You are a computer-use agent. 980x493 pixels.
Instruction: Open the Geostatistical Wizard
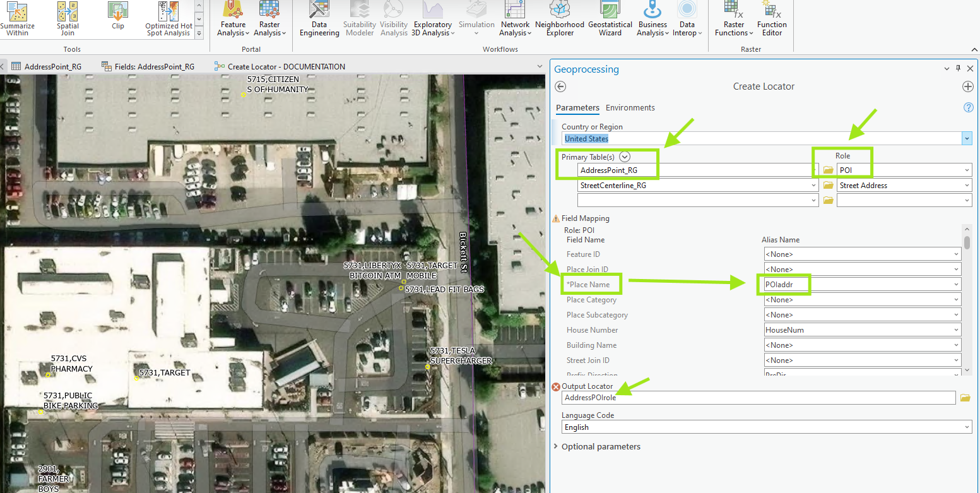[610, 19]
